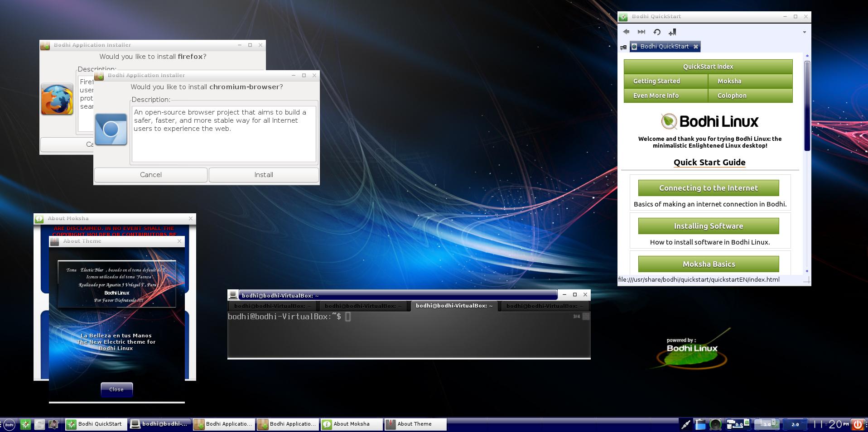
Task: Click the network connection tray icon
Action: [x=686, y=424]
